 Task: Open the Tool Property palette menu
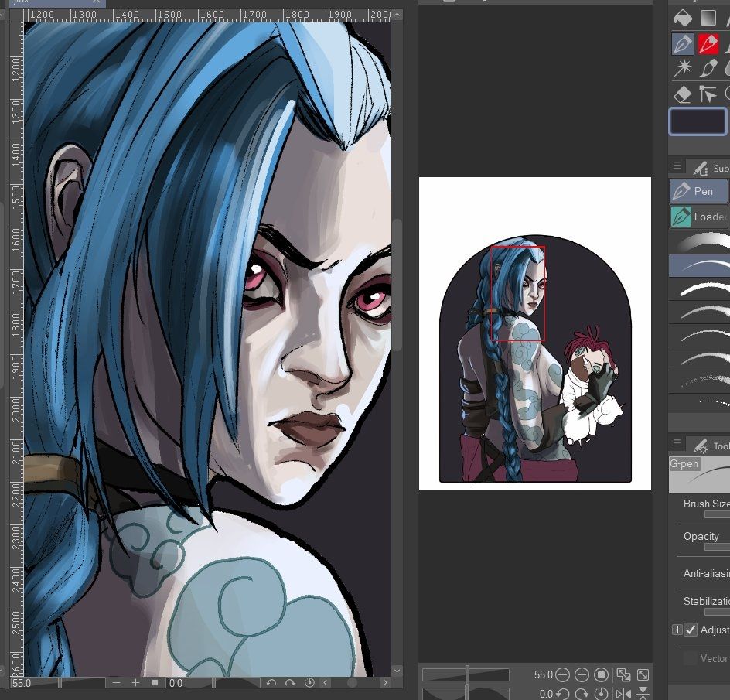(677, 443)
